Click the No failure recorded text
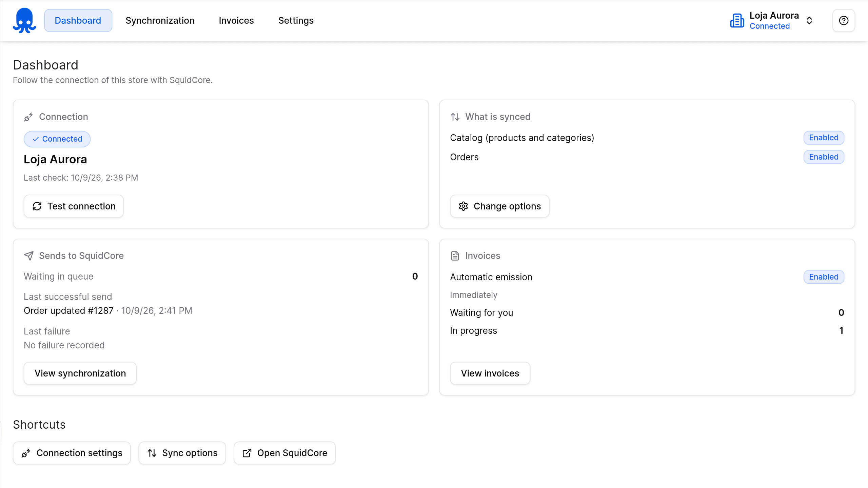The width and height of the screenshot is (868, 488). click(64, 345)
